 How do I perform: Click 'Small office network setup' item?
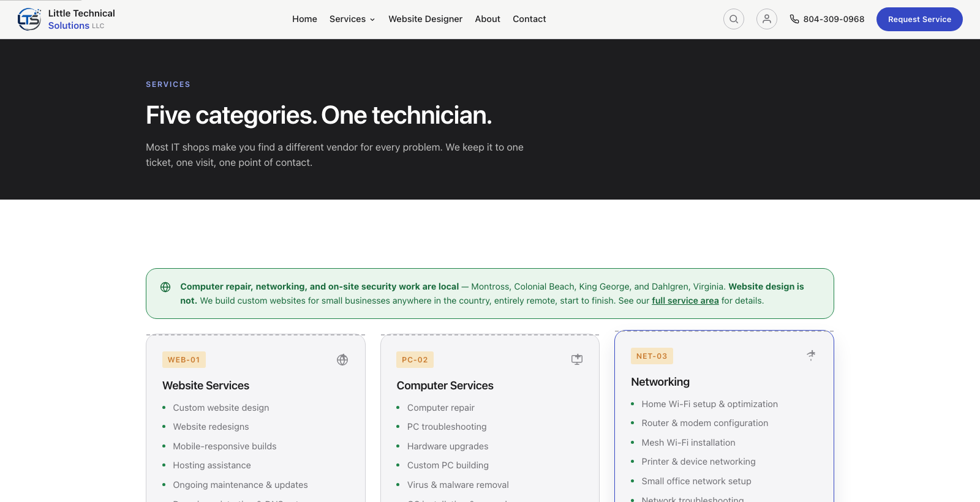tap(696, 481)
